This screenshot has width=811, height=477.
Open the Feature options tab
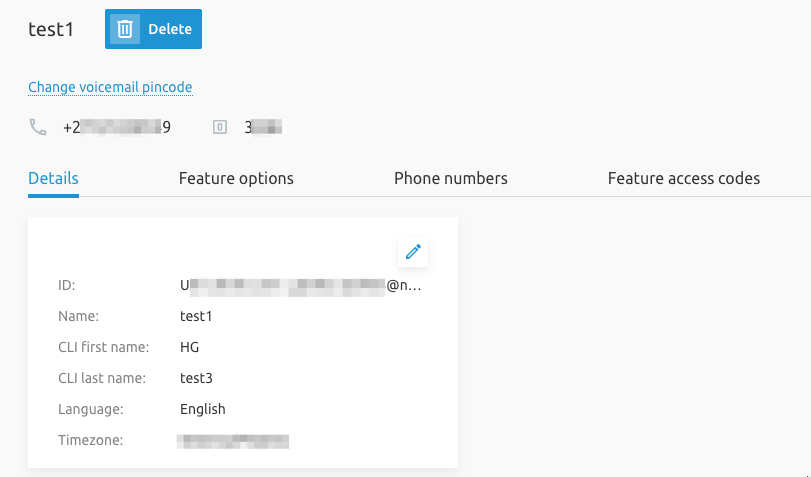coord(236,179)
